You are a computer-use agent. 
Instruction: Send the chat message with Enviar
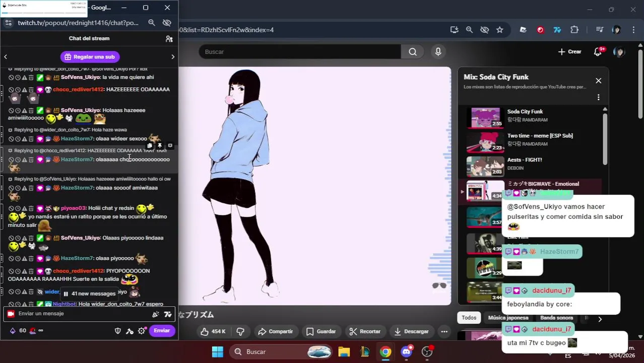162,331
